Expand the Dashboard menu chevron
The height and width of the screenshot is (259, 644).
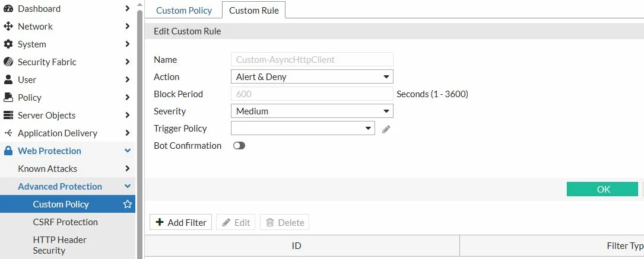point(128,9)
